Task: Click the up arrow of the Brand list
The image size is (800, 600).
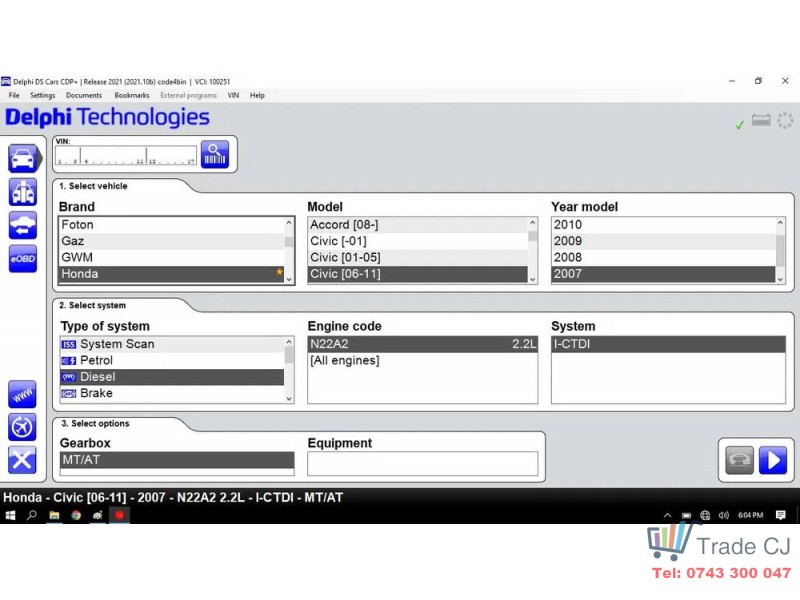Action: (289, 223)
